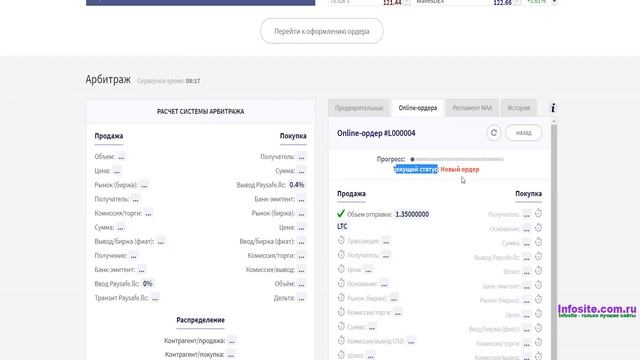
Task: Click timer icon beside Цена in Продажа column
Action: pyautogui.click(x=341, y=269)
